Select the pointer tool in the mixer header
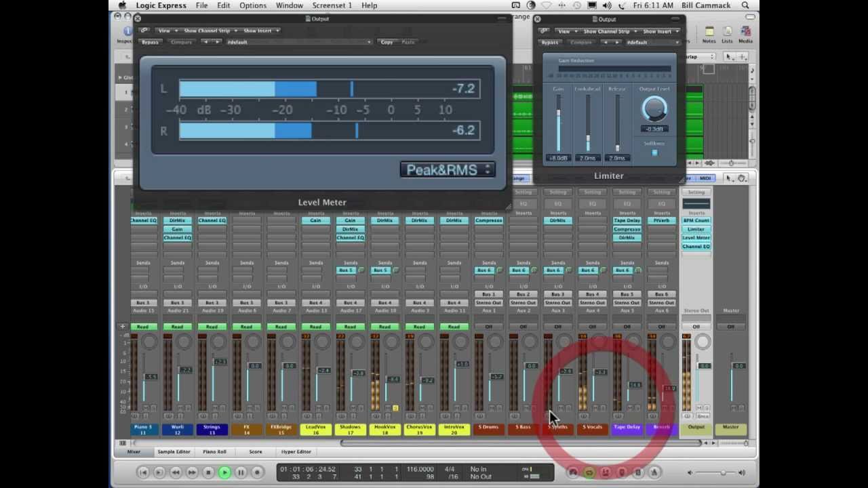 (728, 178)
